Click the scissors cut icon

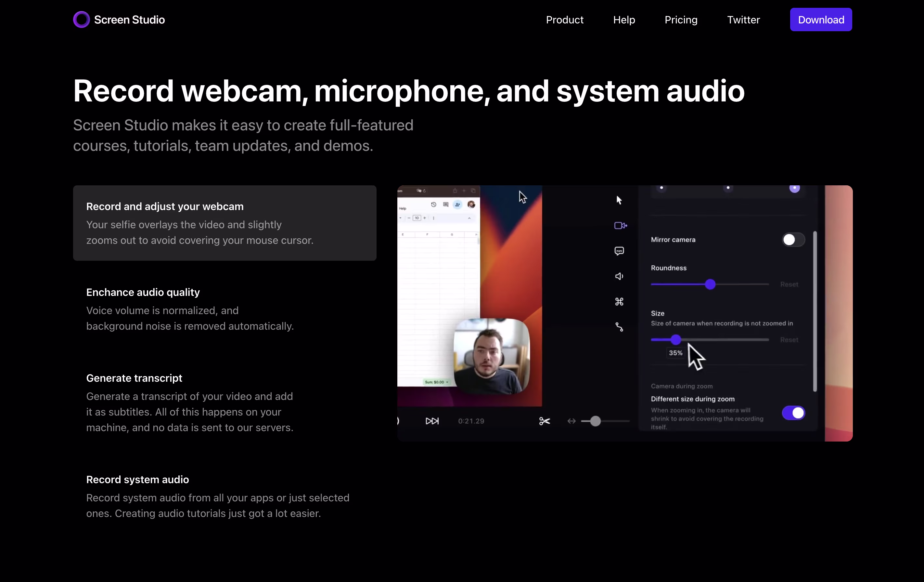click(545, 421)
